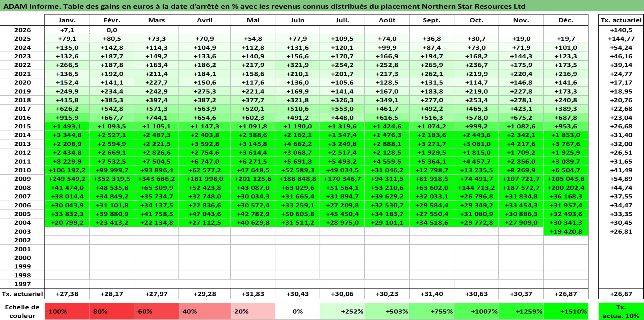644x320 pixels.
Task: Select cell +626,2 for January 2017
Action: (67, 109)
